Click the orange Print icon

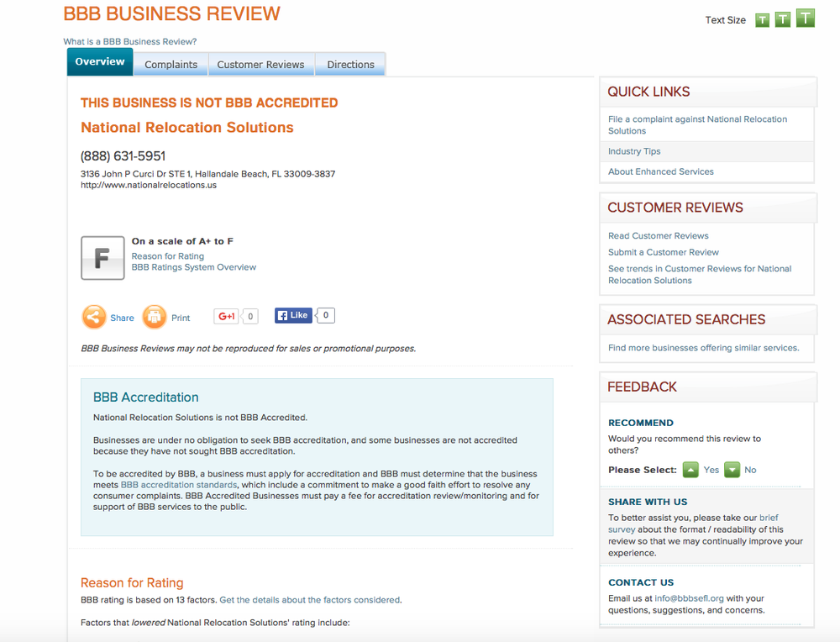pyautogui.click(x=155, y=317)
